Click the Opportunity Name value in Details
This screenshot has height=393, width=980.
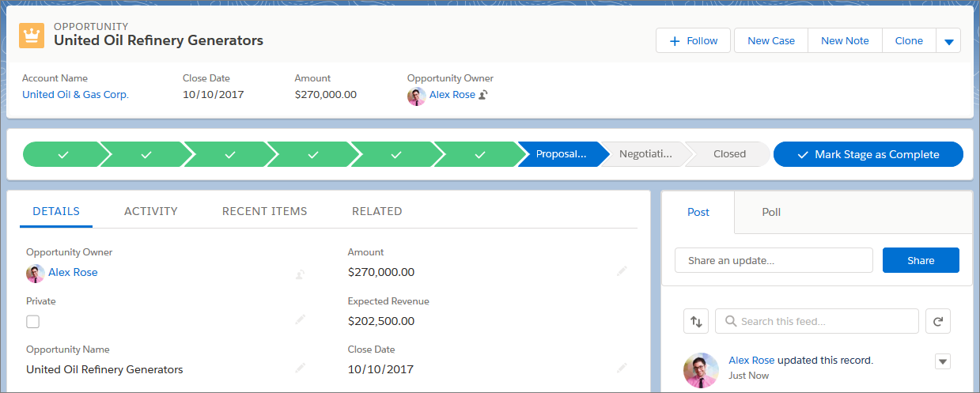coord(104,369)
